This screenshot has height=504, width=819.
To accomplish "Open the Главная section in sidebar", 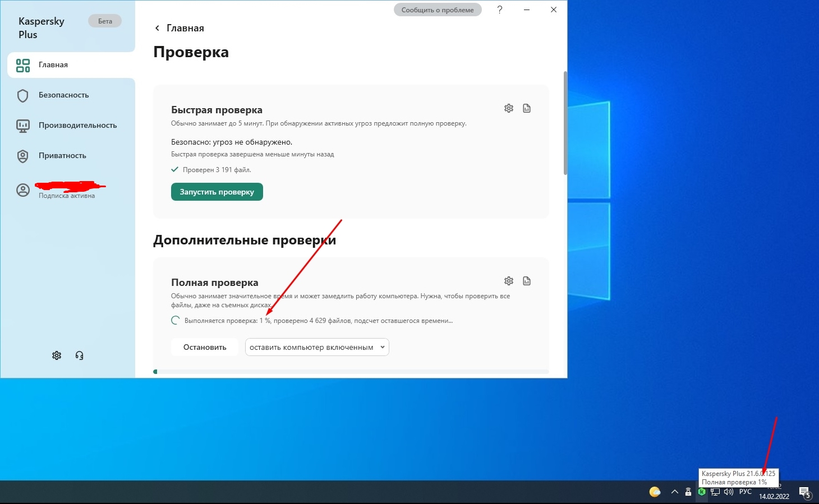I will pos(71,65).
